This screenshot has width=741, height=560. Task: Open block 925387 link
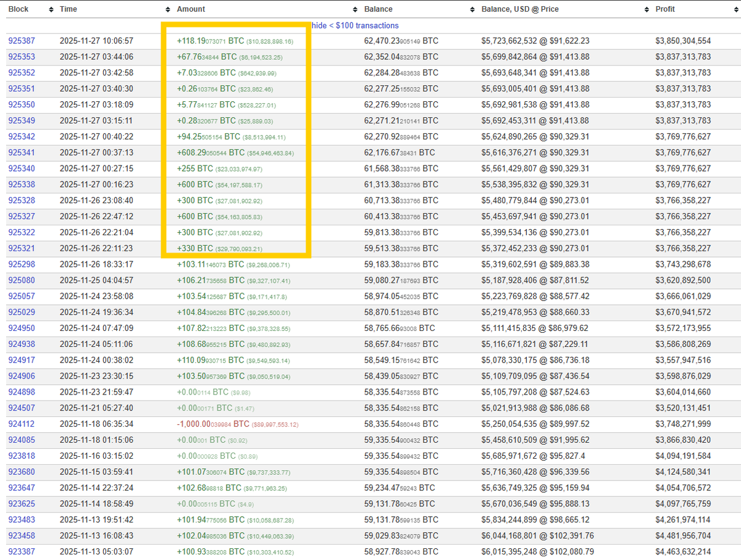coord(22,41)
